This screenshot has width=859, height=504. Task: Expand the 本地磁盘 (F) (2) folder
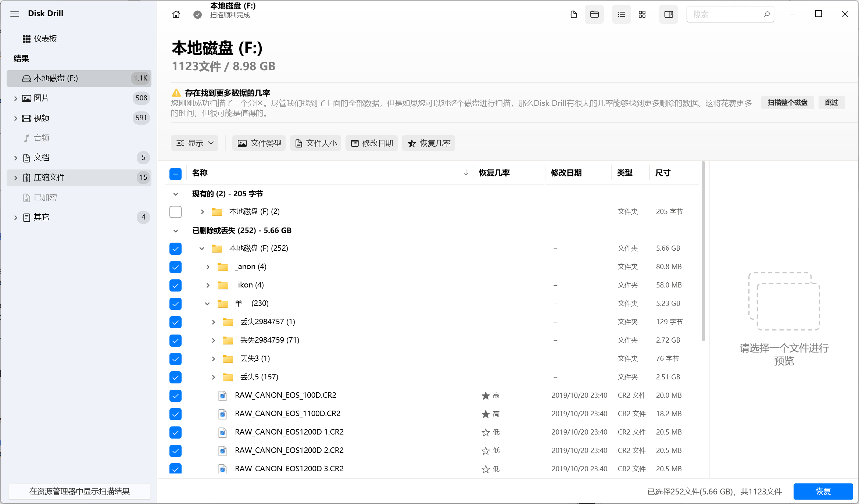[x=202, y=212]
